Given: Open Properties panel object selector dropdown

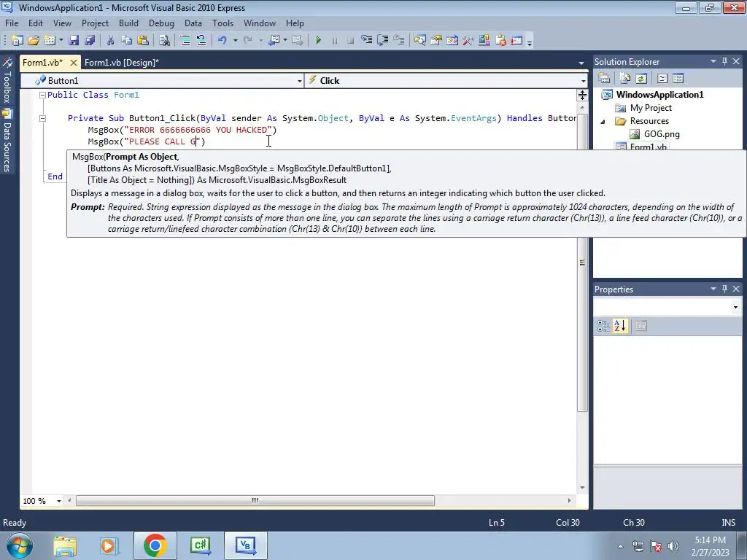Looking at the screenshot, I should (x=735, y=308).
